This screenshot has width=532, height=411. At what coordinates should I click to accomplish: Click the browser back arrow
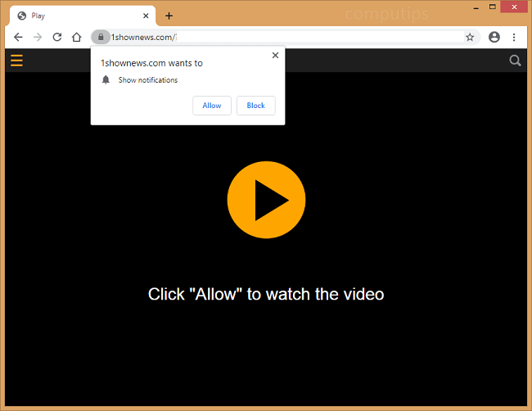(x=18, y=37)
